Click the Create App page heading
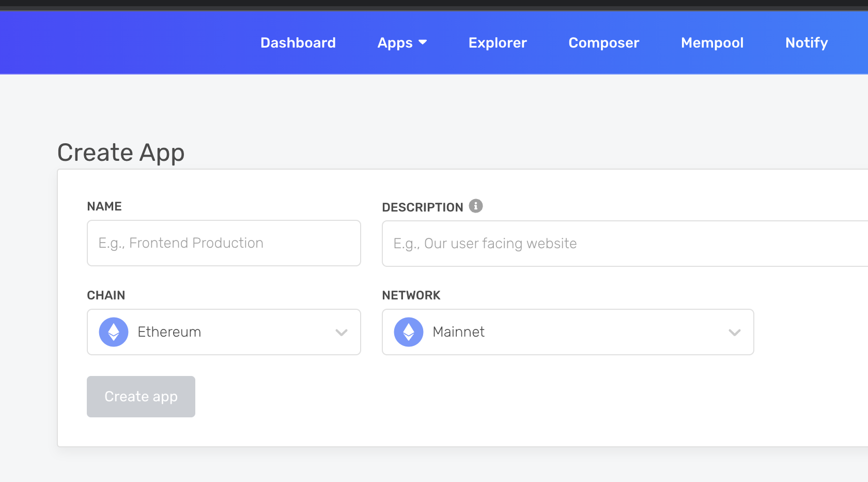Screen dimensions: 868x482 121,153
